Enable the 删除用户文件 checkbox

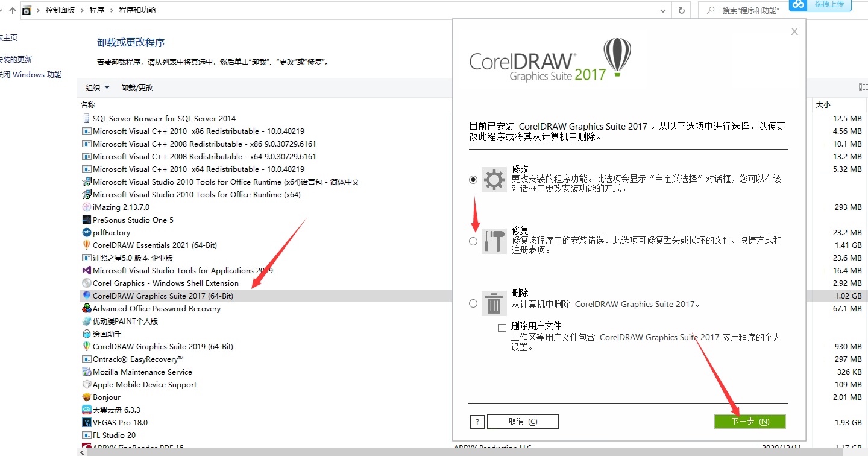(x=502, y=328)
